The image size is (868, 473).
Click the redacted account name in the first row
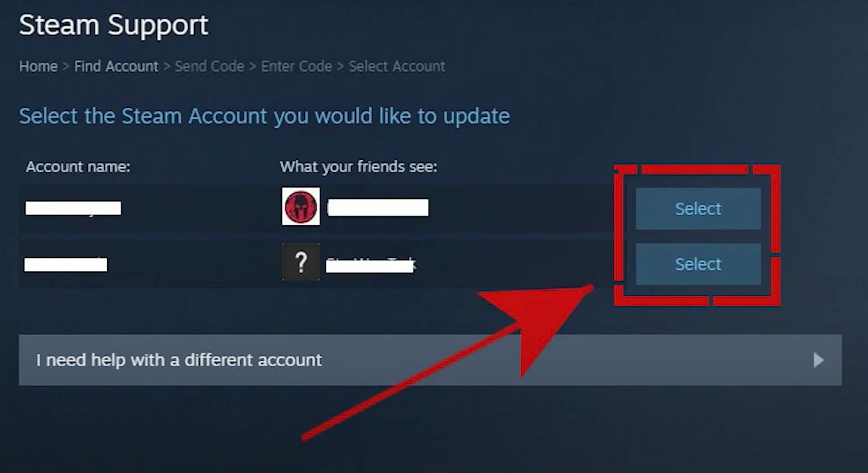click(73, 208)
